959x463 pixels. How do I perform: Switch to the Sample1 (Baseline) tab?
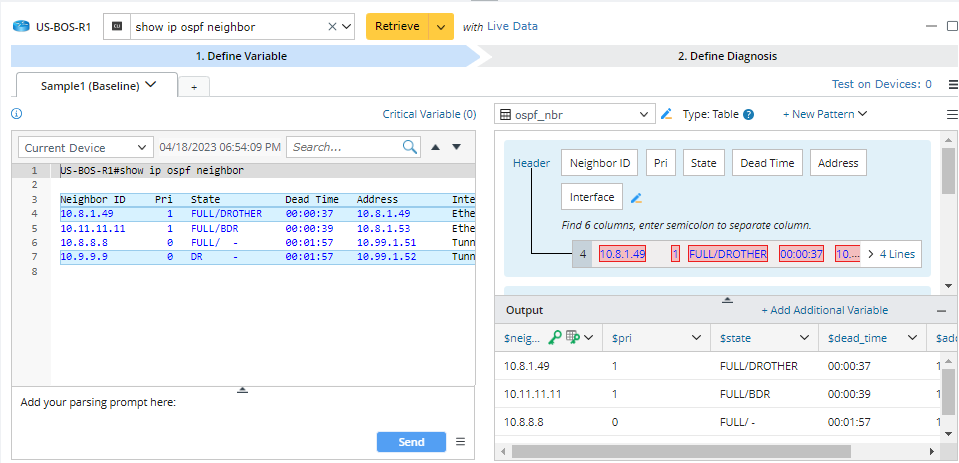point(97,85)
